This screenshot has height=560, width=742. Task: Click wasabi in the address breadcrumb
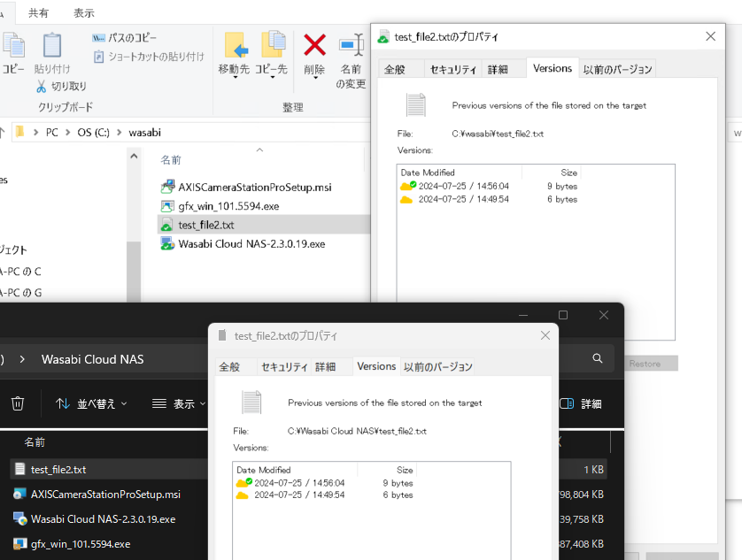click(x=145, y=133)
